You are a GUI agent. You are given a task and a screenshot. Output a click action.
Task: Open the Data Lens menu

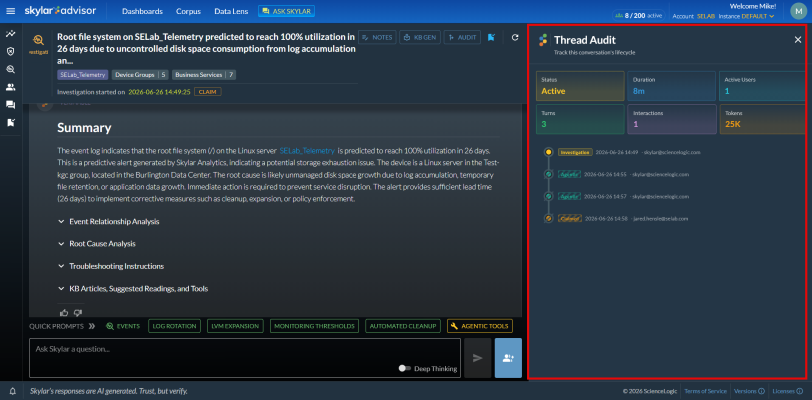pos(231,11)
